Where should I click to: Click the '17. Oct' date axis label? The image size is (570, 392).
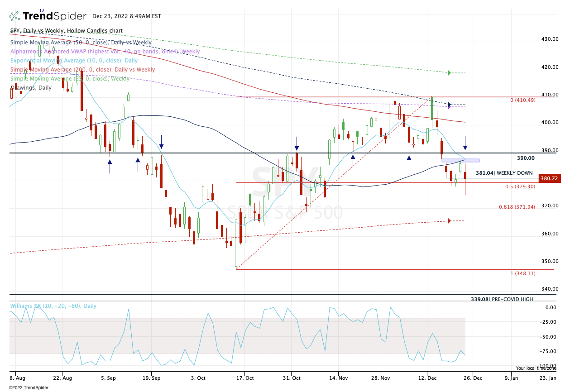pos(244,378)
